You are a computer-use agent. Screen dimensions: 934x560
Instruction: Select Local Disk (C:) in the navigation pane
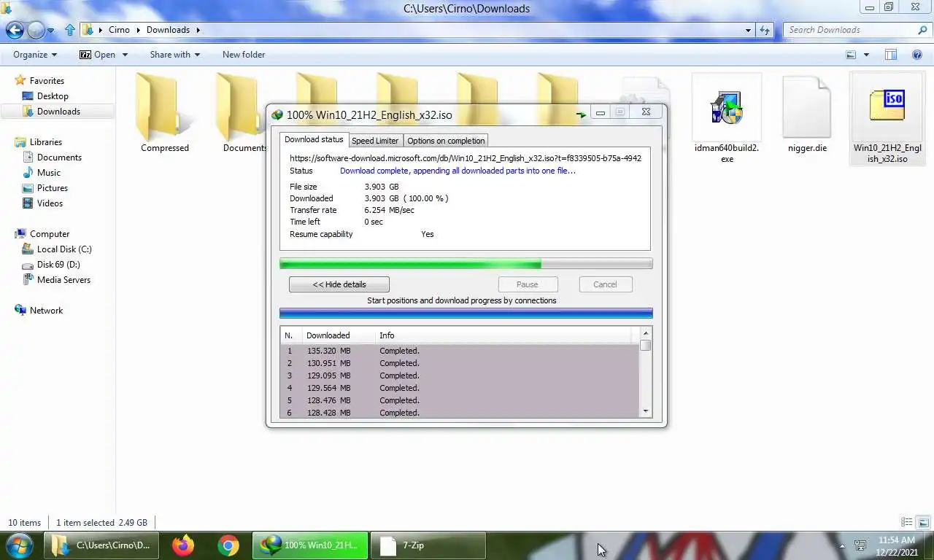pyautogui.click(x=64, y=249)
